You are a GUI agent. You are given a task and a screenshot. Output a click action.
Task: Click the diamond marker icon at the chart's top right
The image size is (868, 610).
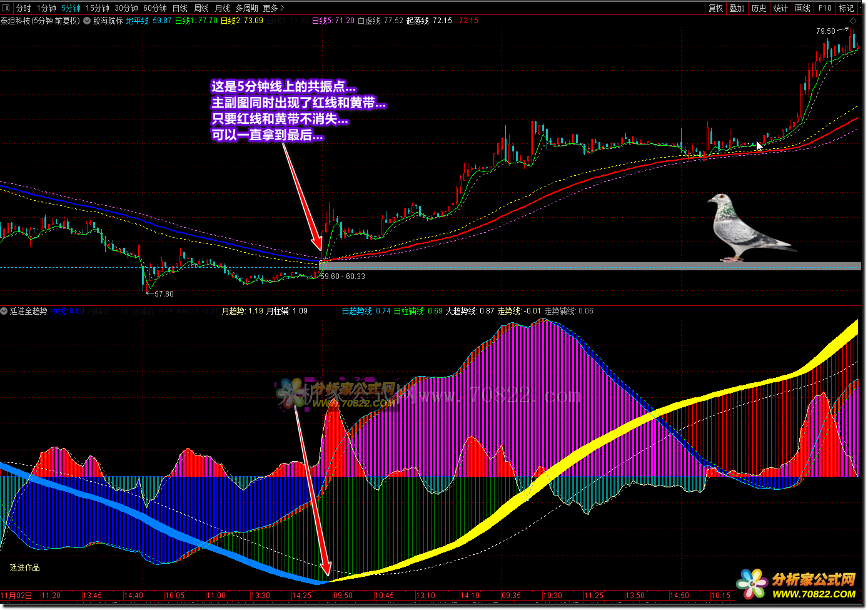click(x=853, y=21)
